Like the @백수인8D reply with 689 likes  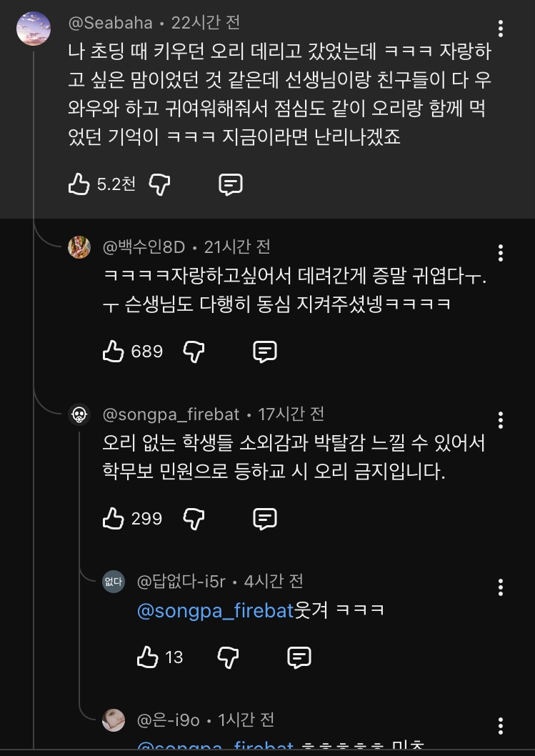(x=114, y=352)
